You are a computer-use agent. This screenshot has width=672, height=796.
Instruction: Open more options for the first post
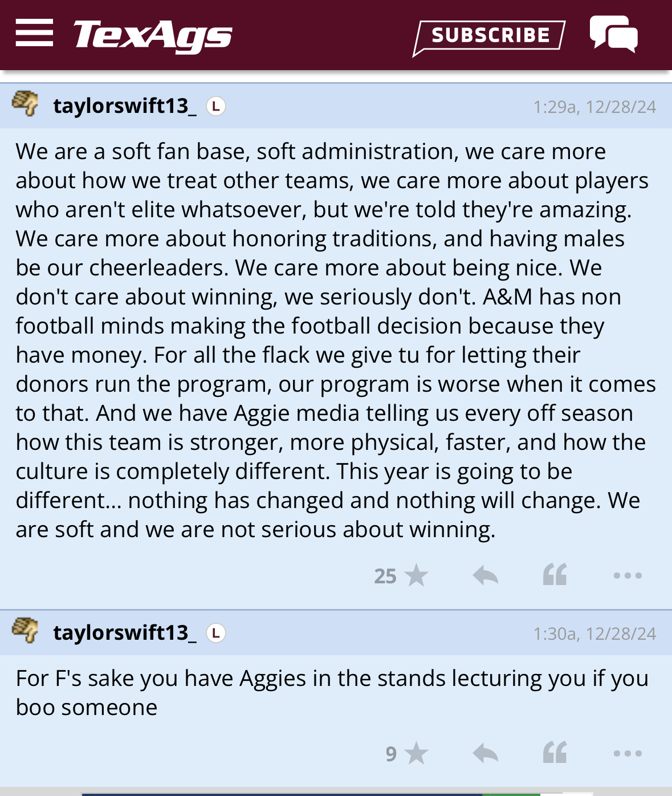point(628,576)
